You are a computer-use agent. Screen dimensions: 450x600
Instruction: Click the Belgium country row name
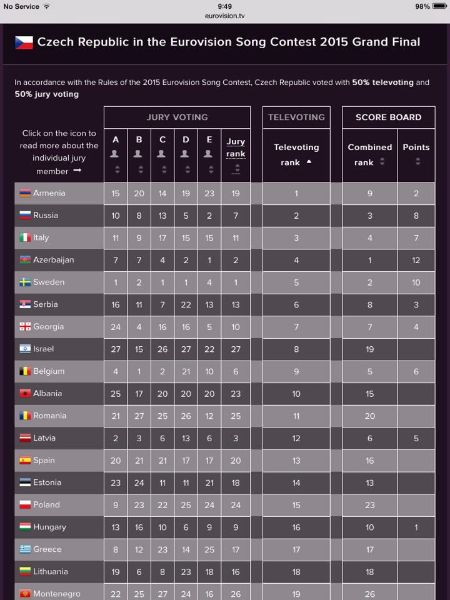pyautogui.click(x=49, y=371)
